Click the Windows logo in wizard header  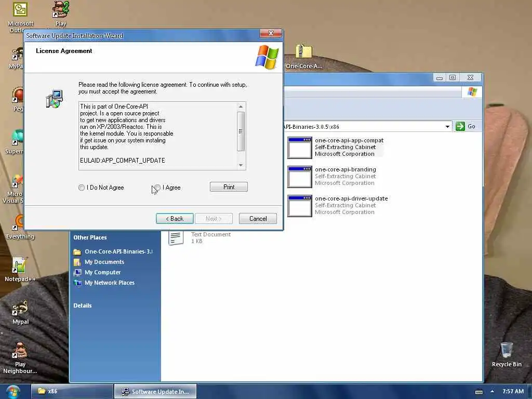point(267,57)
